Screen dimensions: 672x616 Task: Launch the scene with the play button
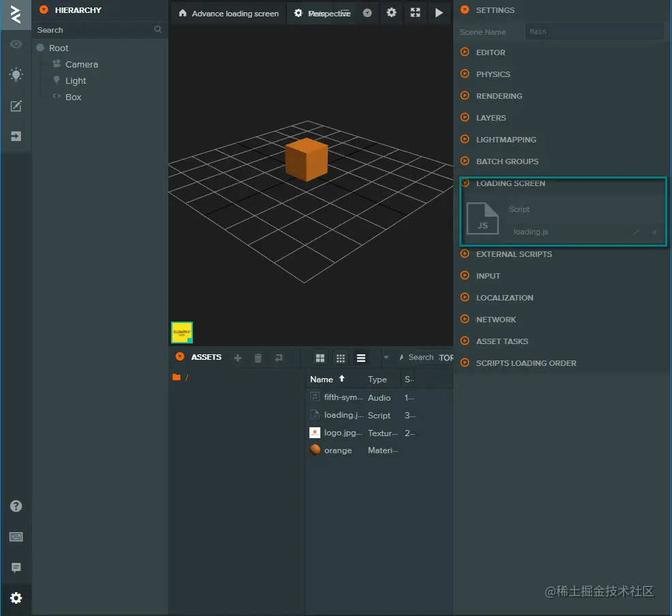[x=439, y=13]
